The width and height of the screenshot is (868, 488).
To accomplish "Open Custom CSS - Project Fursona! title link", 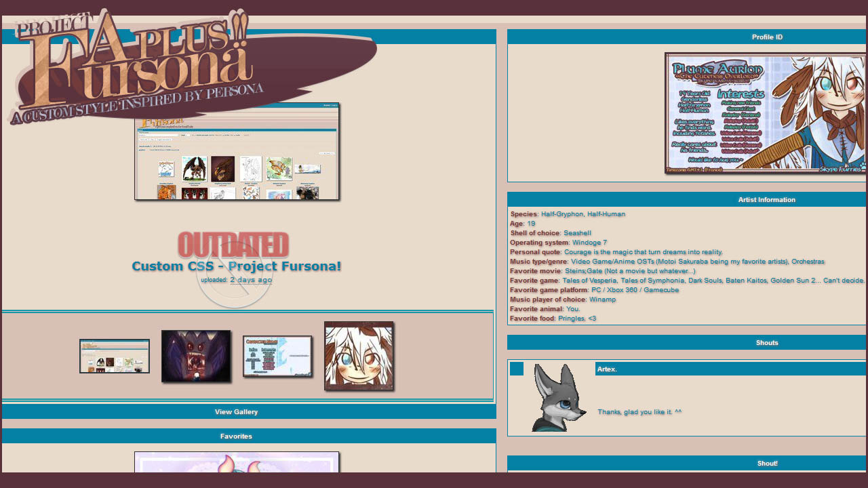I will point(237,266).
